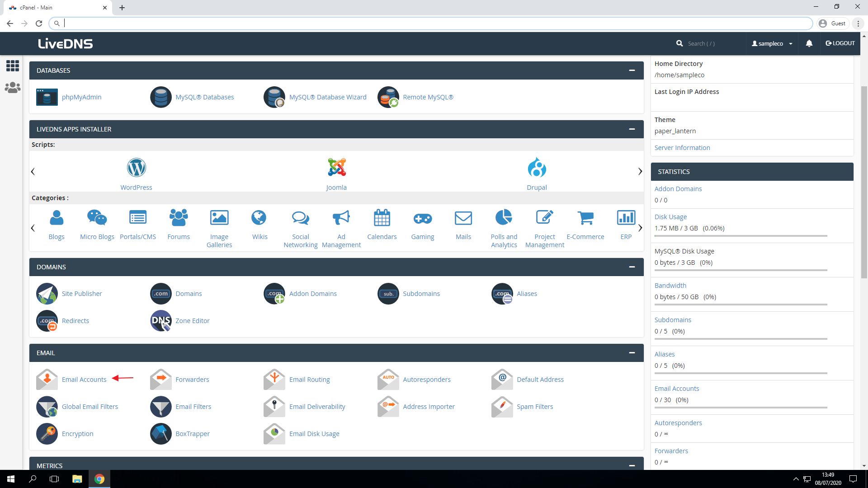868x488 pixels.
Task: Reload the page with browser refresh
Action: tap(39, 23)
